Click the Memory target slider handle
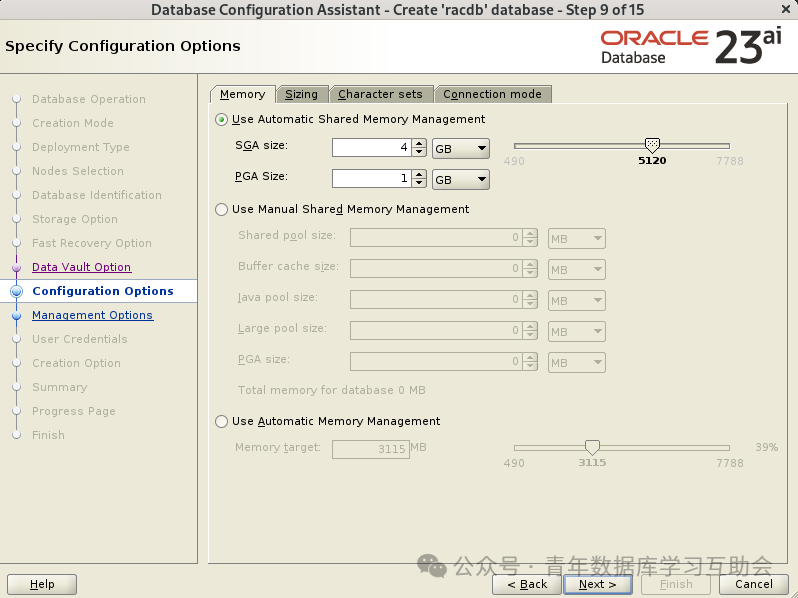 coord(592,447)
